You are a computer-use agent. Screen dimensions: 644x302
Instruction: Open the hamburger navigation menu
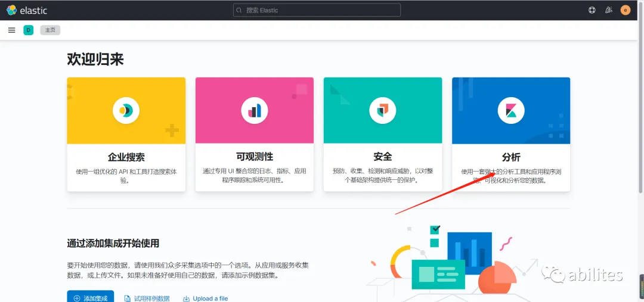[12, 30]
